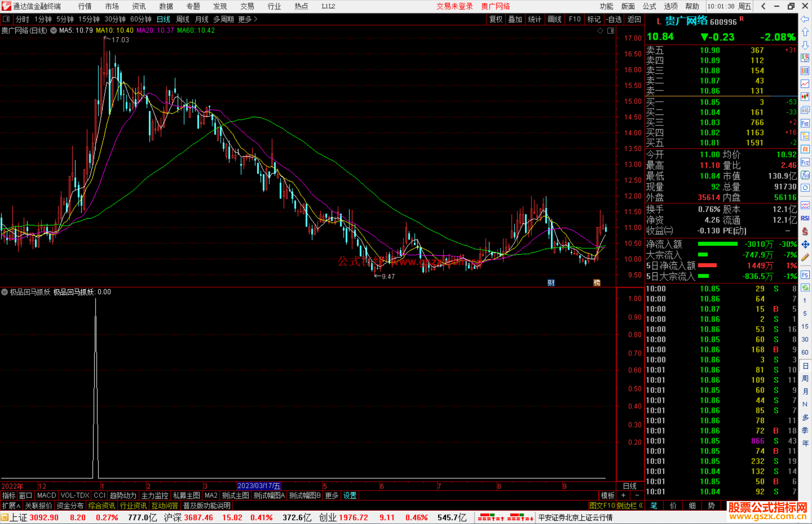Switch to 1分钟 period
The image size is (812, 524).
coord(43,19)
